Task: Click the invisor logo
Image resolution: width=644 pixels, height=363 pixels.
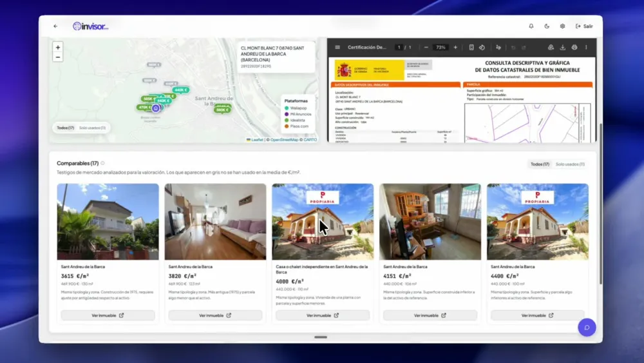Action: point(90,26)
